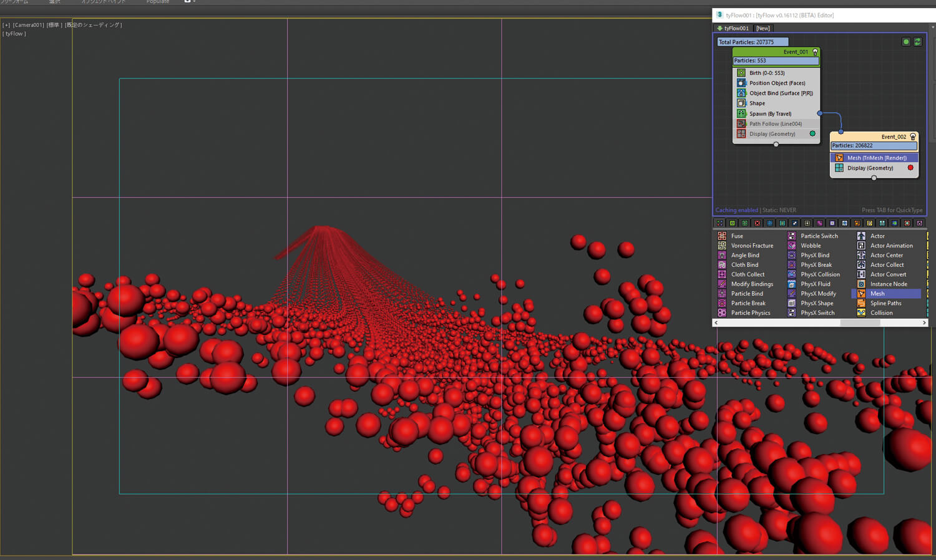Select the PhysX Shape operator
The height and width of the screenshot is (560, 936).
click(x=811, y=303)
